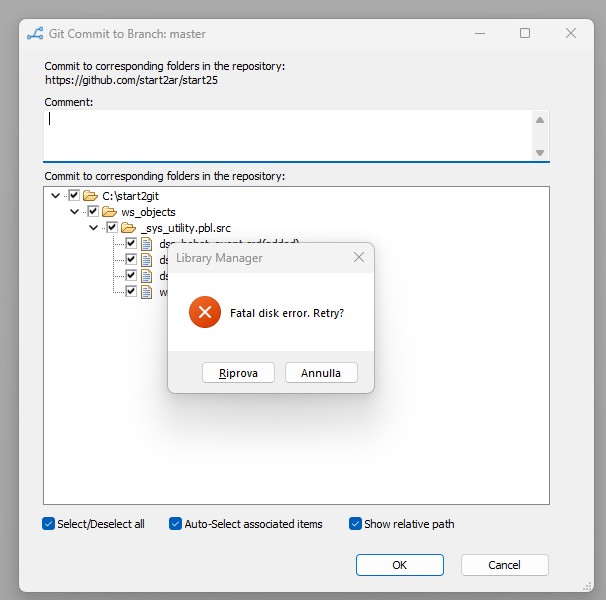
Task: Collapse the ws_objects tree node
Action: [x=75, y=212]
